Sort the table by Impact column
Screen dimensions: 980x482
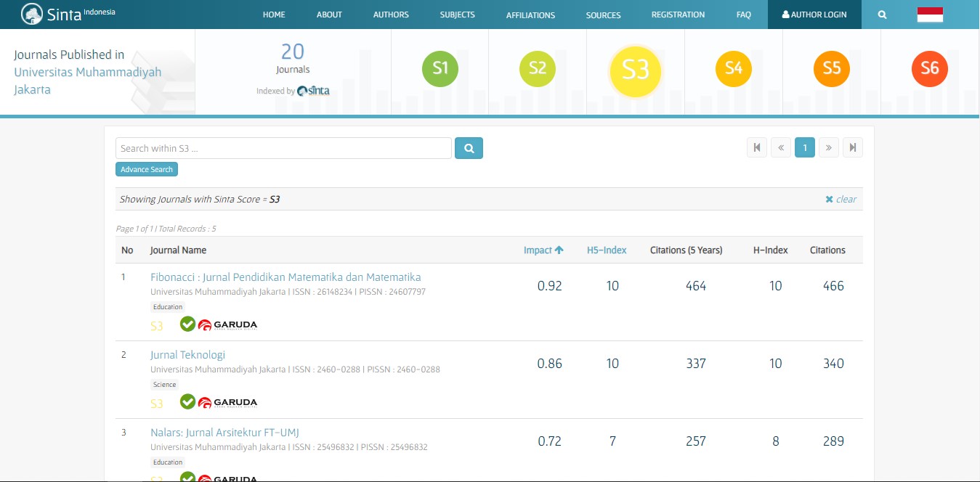[x=543, y=250]
